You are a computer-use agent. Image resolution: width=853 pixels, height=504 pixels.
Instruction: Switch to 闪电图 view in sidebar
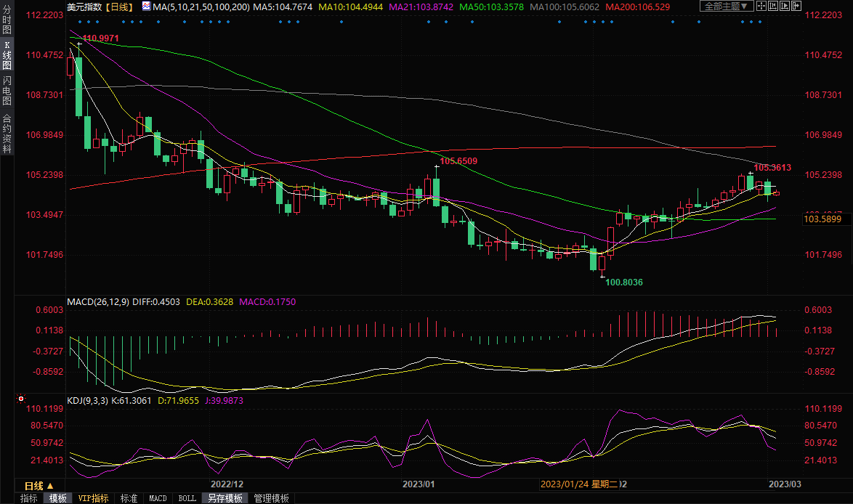point(7,90)
